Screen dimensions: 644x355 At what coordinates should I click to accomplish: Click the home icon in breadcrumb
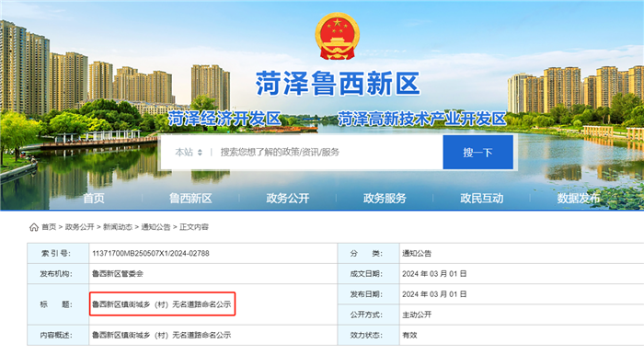tap(34, 227)
